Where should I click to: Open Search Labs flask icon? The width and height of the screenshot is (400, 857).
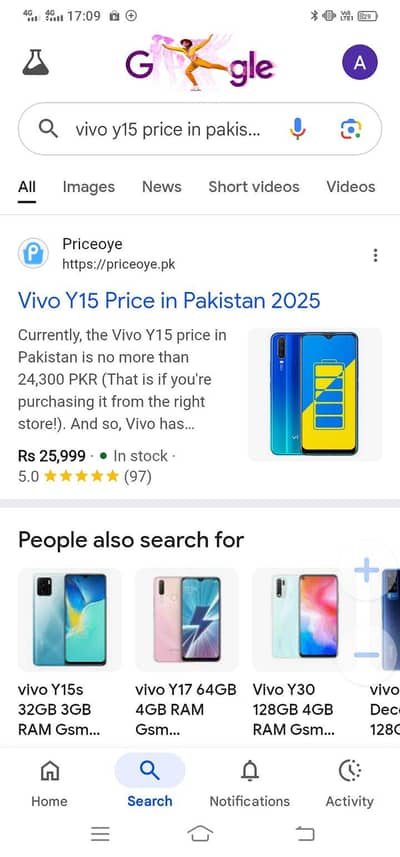36,62
